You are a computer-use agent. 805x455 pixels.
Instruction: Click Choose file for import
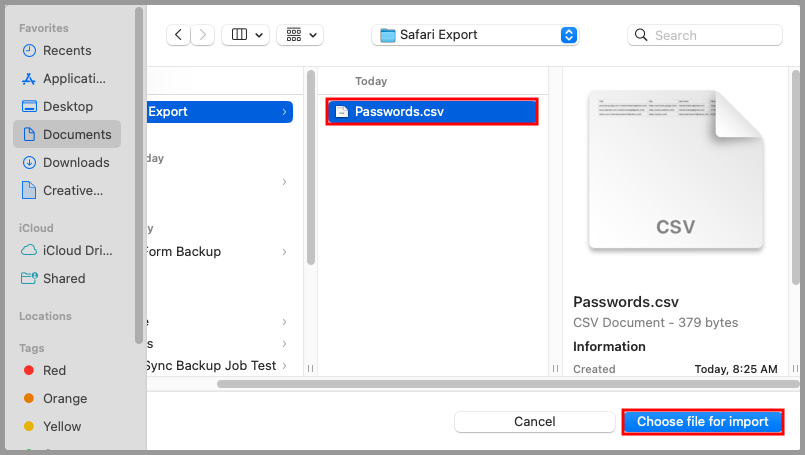pyautogui.click(x=702, y=422)
